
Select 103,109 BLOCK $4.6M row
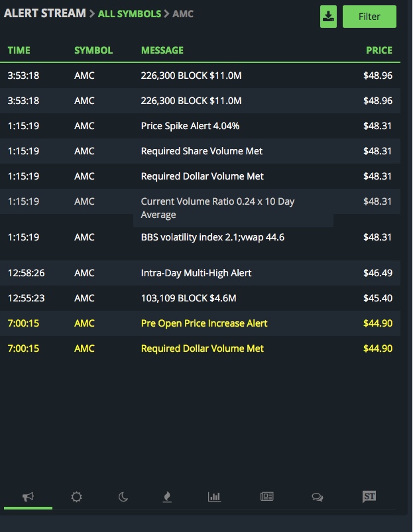click(x=200, y=298)
